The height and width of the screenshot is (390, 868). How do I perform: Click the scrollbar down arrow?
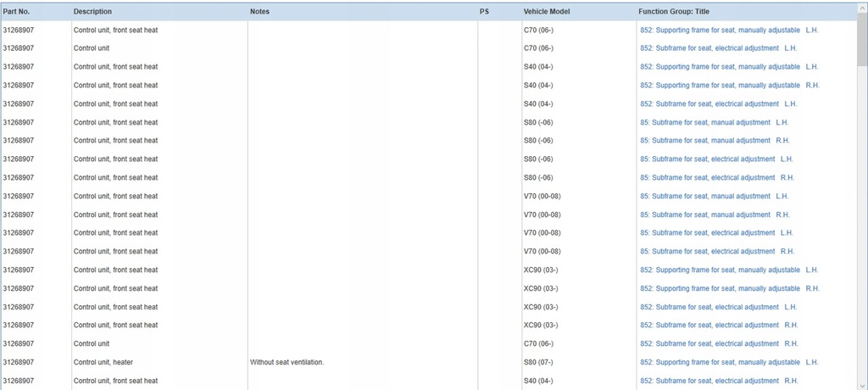coord(862,385)
